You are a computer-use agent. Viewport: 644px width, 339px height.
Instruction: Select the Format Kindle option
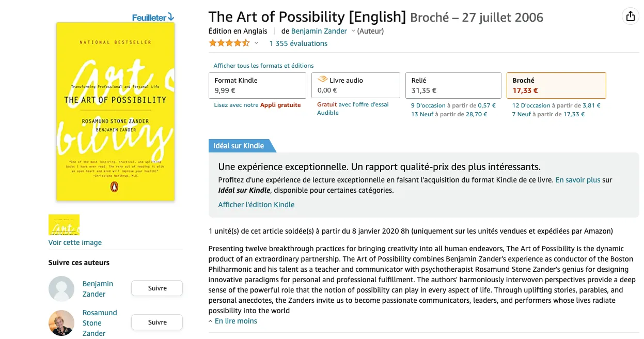[x=257, y=85]
